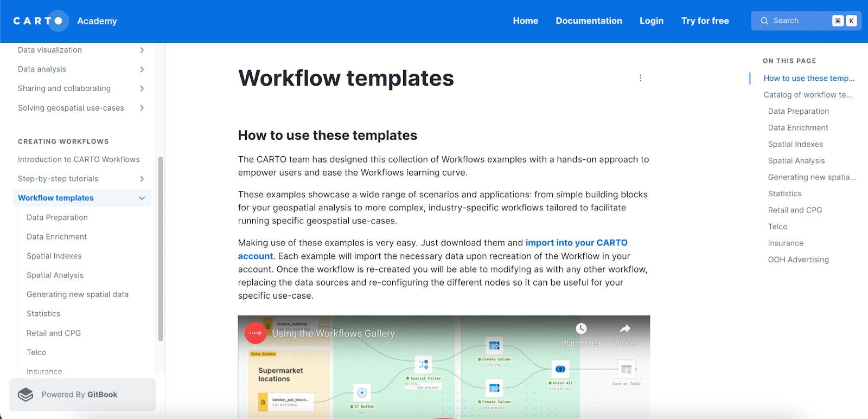This screenshot has width=868, height=419.
Task: Open page actions three-dot menu
Action: (x=640, y=78)
